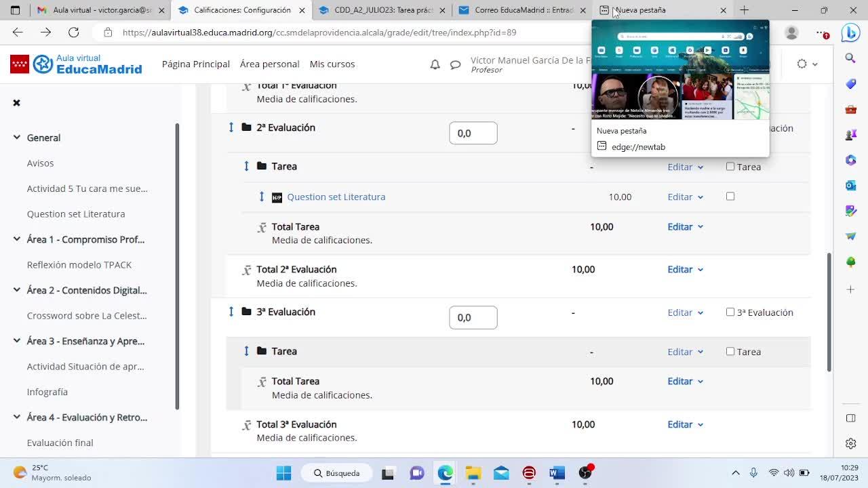The height and width of the screenshot is (488, 868).
Task: Collapse the General section in course index
Action: [x=17, y=138]
